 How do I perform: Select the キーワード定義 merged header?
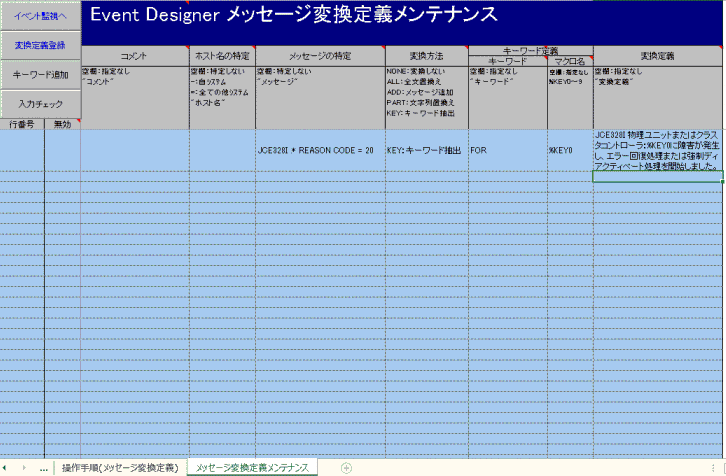(x=531, y=51)
